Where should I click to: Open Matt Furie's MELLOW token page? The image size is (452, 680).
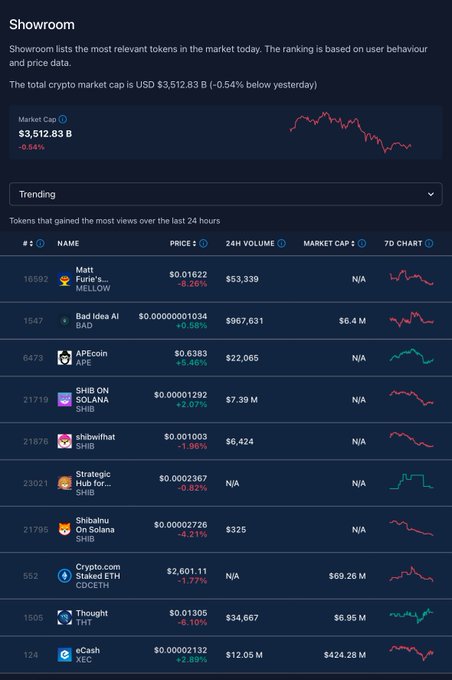93,279
